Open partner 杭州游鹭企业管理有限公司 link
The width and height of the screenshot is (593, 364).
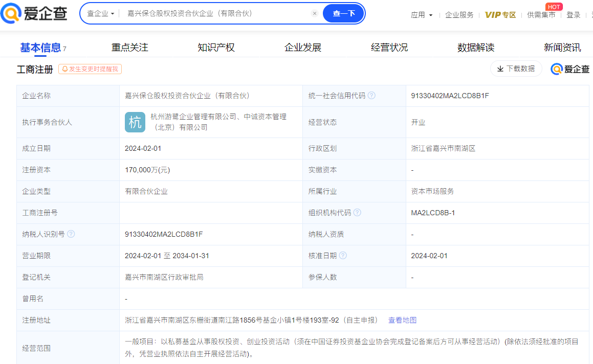(x=193, y=117)
